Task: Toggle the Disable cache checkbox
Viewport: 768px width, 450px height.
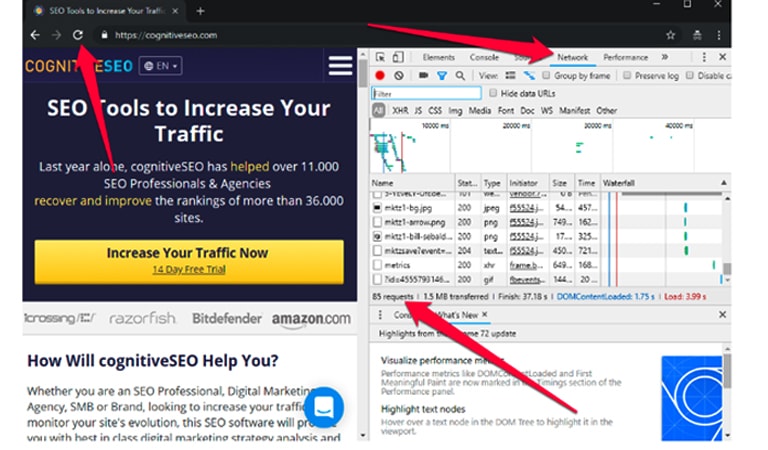Action: point(690,75)
